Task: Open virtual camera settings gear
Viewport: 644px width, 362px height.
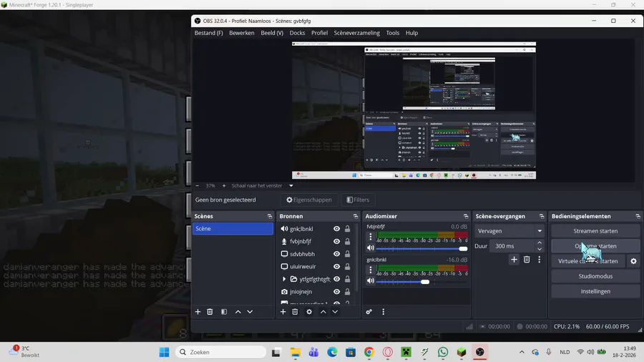Action: (633, 261)
